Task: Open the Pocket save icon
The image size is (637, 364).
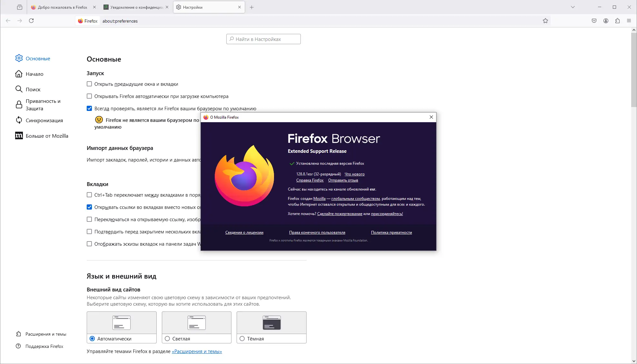Action: [594, 21]
